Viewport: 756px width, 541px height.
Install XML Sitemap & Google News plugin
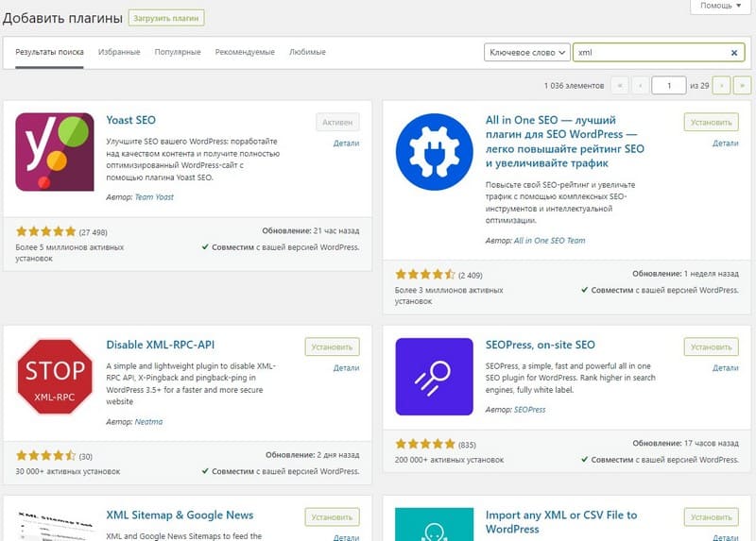pos(333,516)
